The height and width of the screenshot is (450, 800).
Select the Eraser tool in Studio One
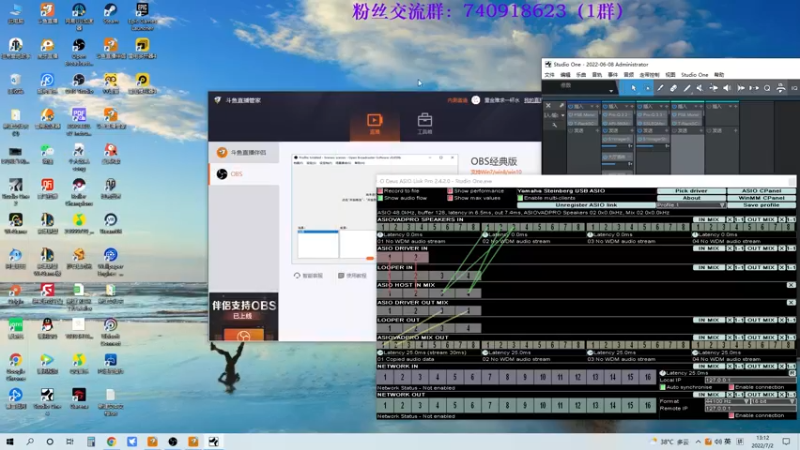tap(673, 88)
